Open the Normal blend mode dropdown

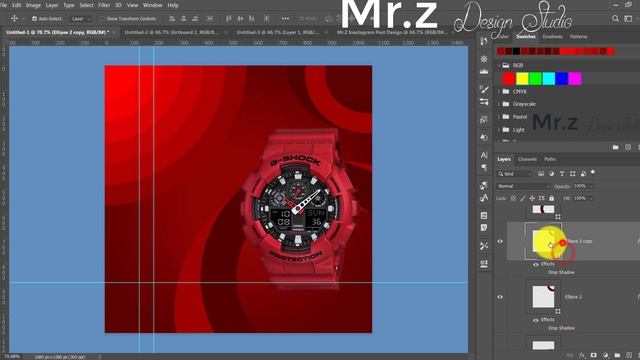(523, 186)
